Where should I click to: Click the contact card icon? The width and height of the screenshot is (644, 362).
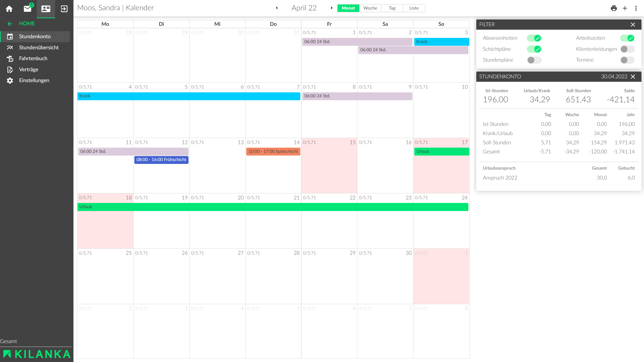tap(46, 9)
